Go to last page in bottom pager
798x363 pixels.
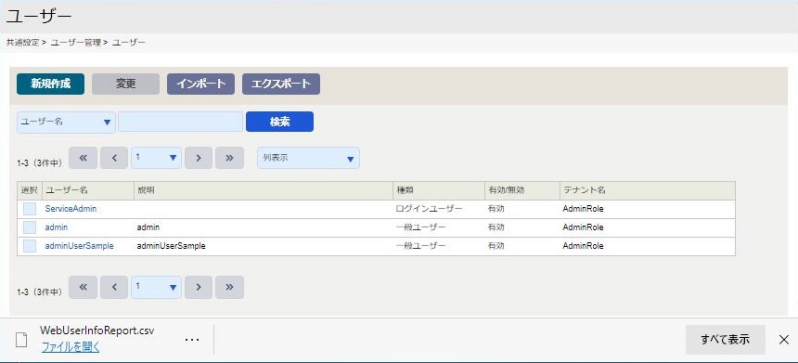pos(230,288)
